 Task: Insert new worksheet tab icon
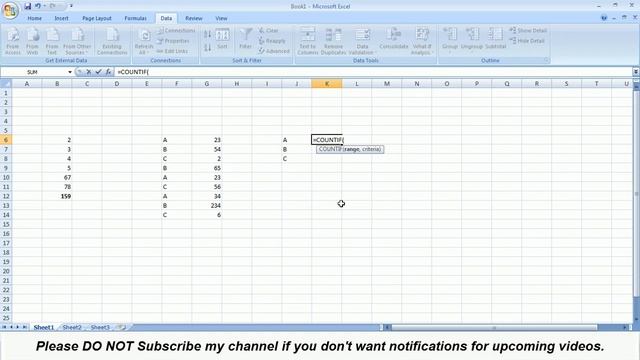pyautogui.click(x=121, y=327)
